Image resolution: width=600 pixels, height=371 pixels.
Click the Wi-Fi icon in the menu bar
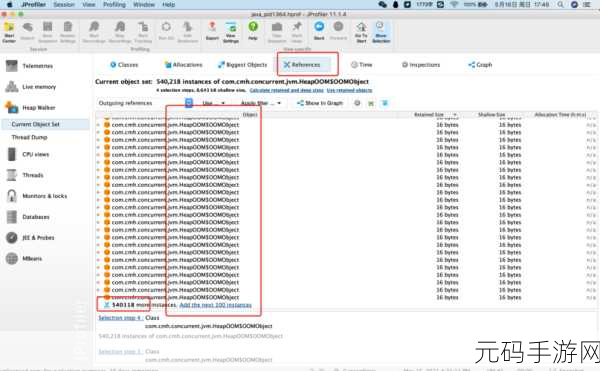[x=454, y=5]
